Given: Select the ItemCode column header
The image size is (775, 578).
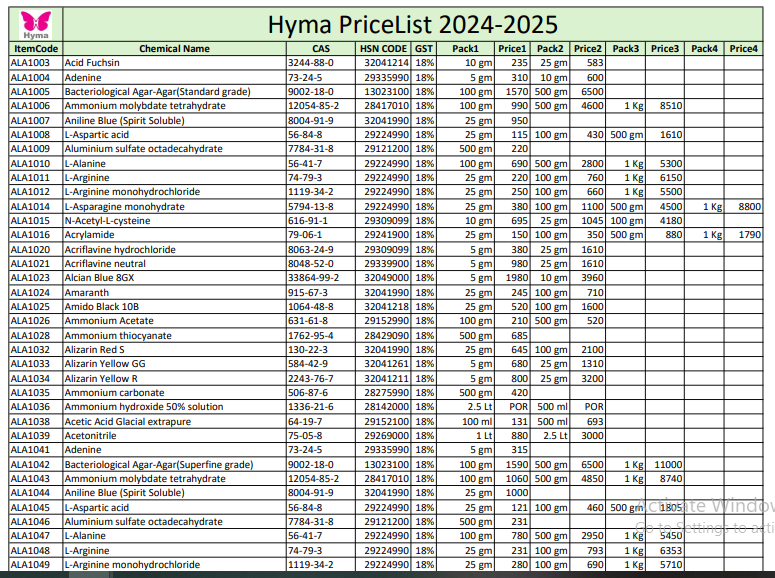Looking at the screenshot, I should (x=36, y=48).
